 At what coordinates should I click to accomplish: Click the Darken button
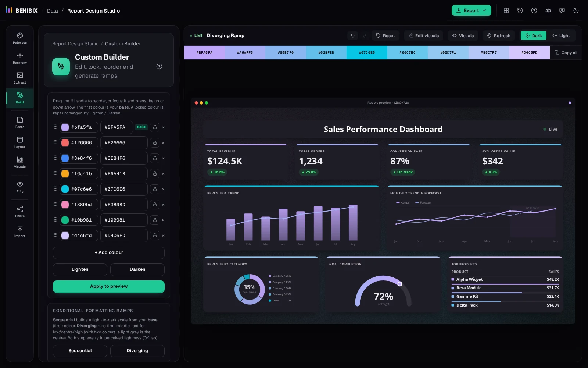click(137, 269)
